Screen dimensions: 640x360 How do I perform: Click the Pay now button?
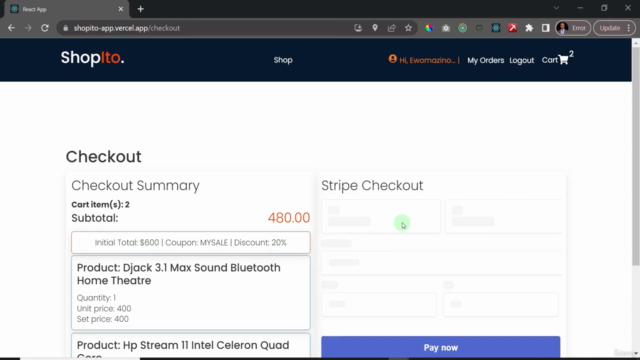tap(440, 347)
